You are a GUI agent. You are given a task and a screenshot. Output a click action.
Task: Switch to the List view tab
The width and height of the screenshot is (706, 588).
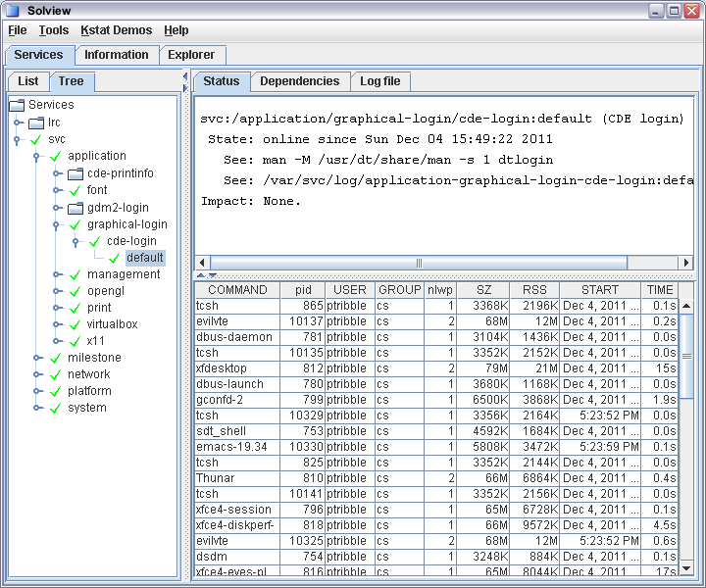click(x=27, y=81)
